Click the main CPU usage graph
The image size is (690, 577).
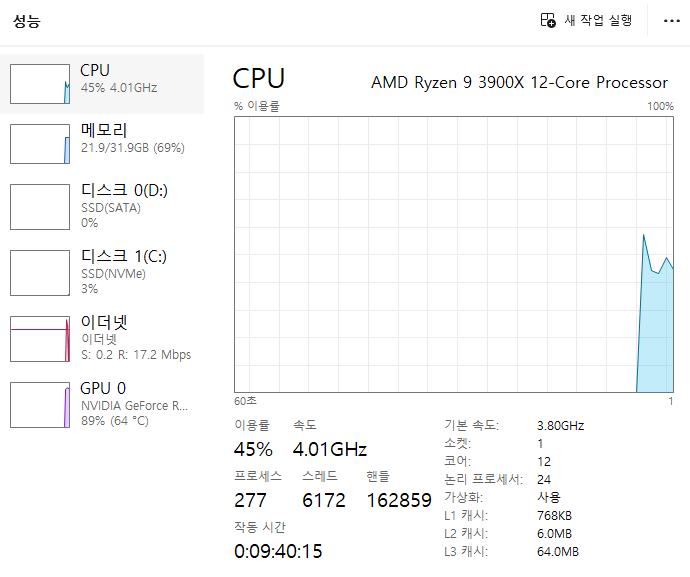click(x=454, y=254)
